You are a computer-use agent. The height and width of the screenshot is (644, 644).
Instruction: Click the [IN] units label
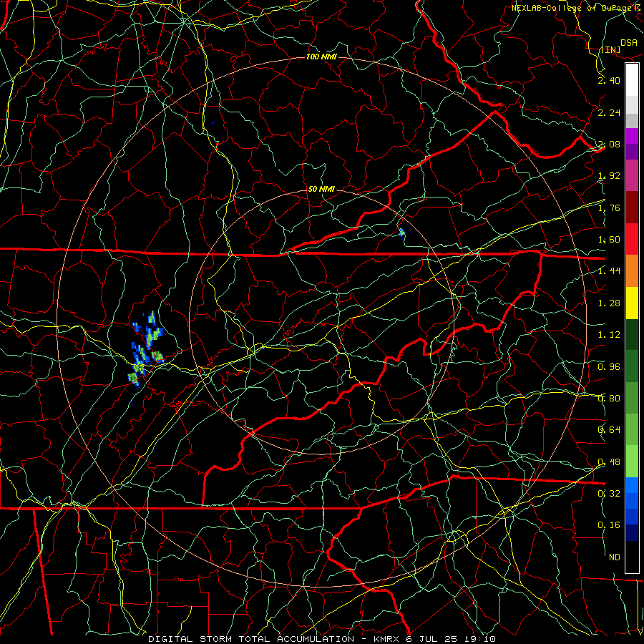(610, 50)
